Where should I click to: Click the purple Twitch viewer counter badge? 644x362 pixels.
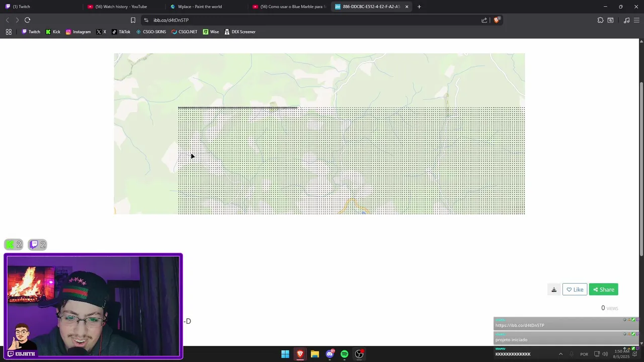(37, 245)
